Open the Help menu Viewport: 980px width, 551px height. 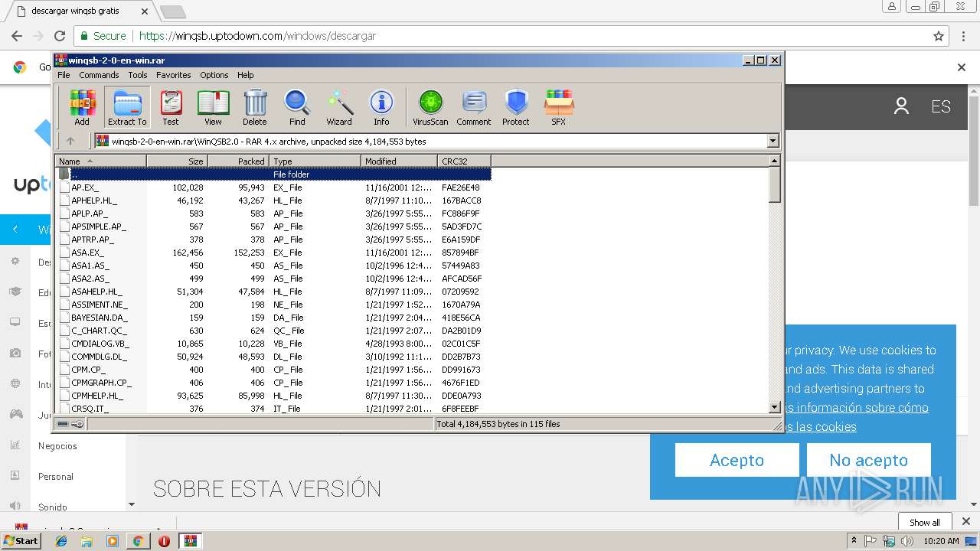click(x=245, y=75)
